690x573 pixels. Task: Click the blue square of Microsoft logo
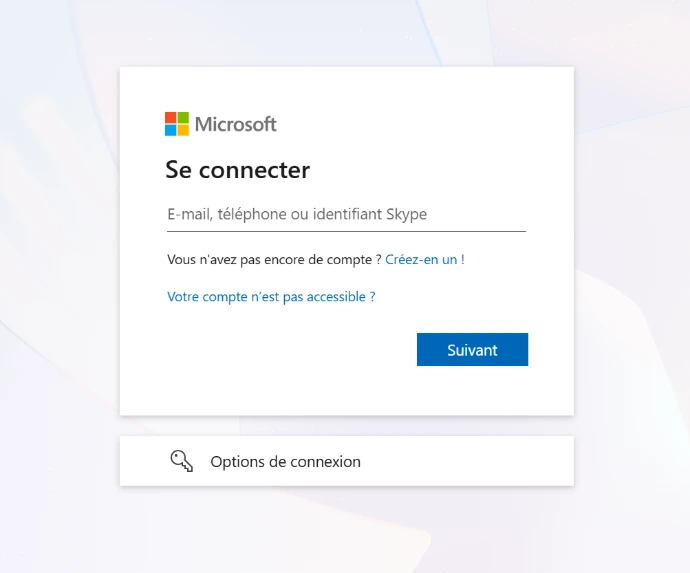click(171, 130)
